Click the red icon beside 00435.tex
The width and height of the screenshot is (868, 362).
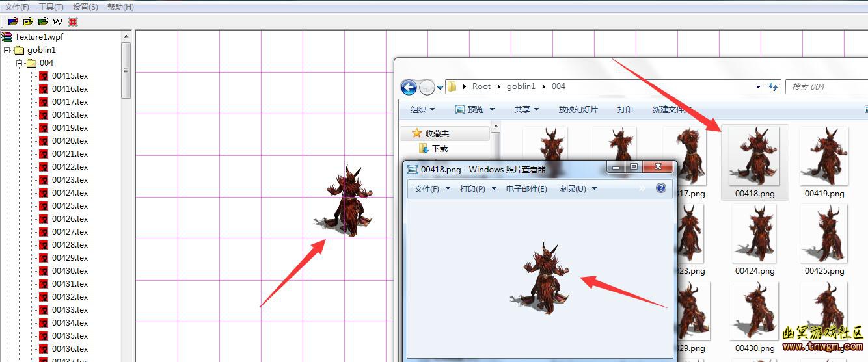44,336
